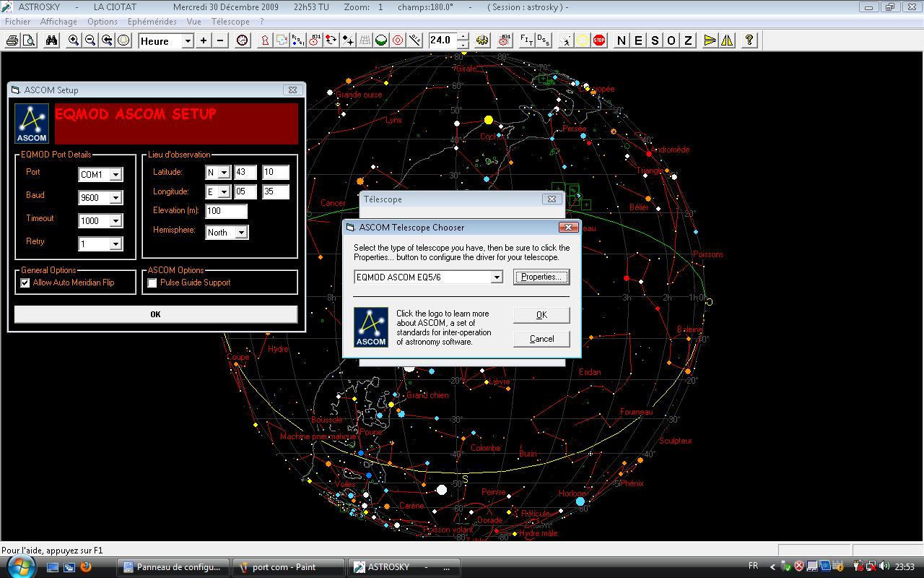Screen dimensions: 924x578
Task: Click the Longitude minutes field
Action: [x=276, y=192]
